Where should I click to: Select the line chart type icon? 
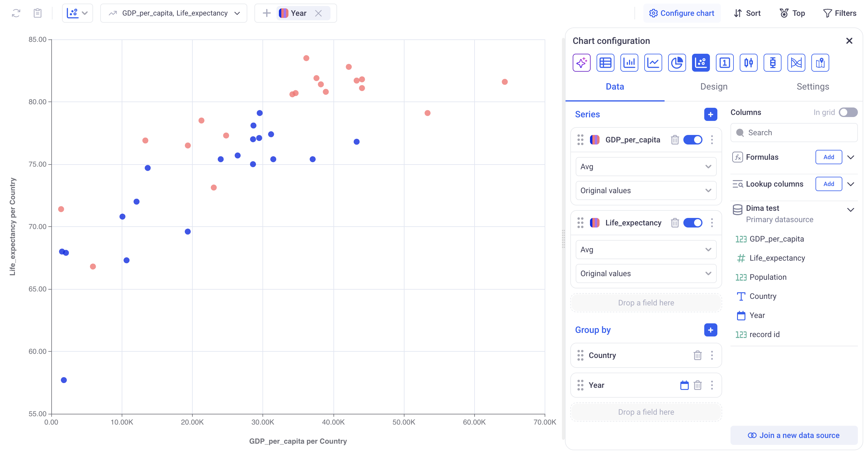click(653, 63)
